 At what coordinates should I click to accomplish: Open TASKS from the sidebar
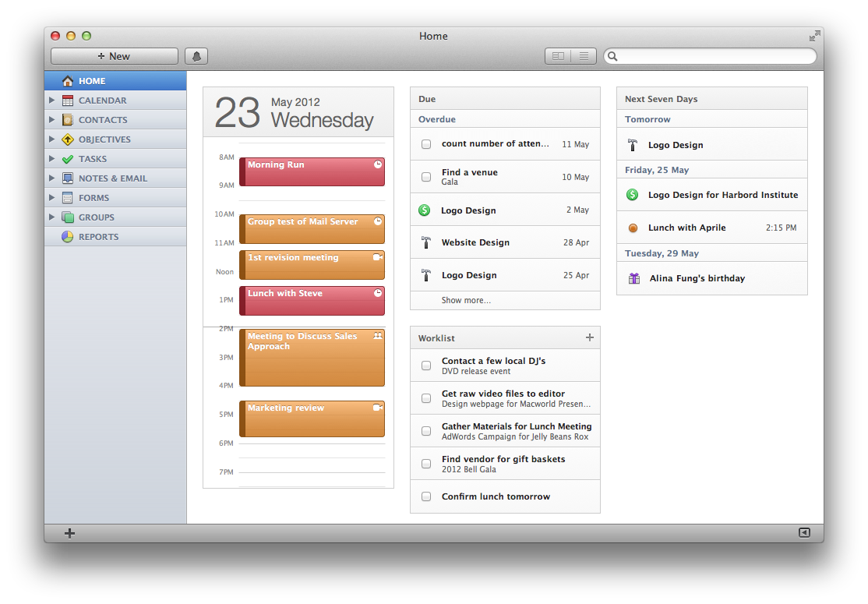pos(115,159)
